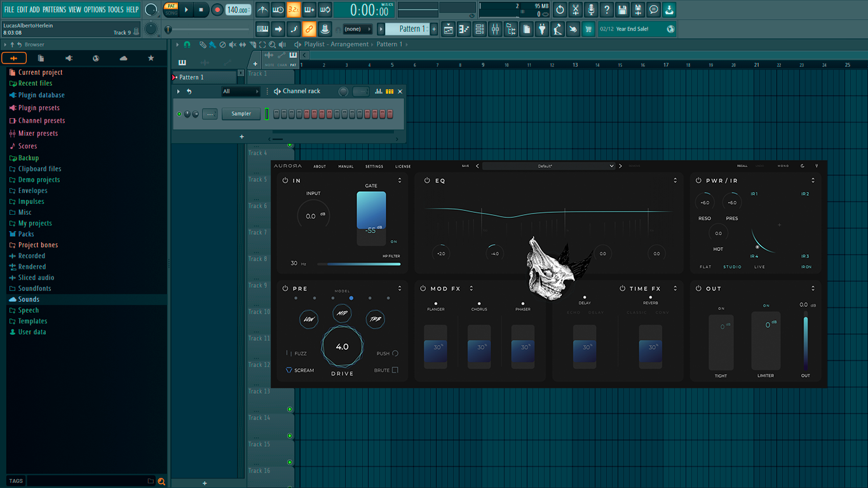Open the chat speech bubble icon
The width and height of the screenshot is (868, 488).
click(653, 10)
